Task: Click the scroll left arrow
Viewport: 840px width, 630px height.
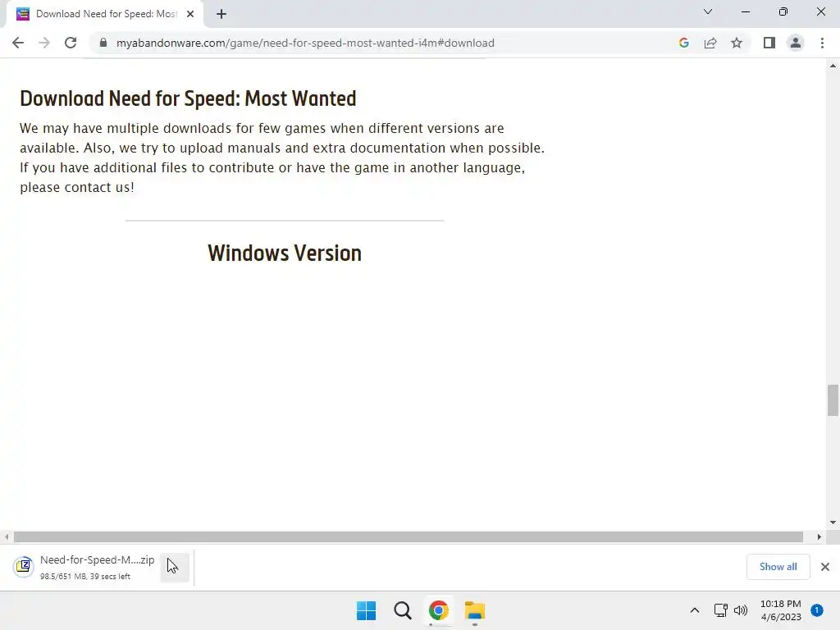Action: click(x=7, y=536)
